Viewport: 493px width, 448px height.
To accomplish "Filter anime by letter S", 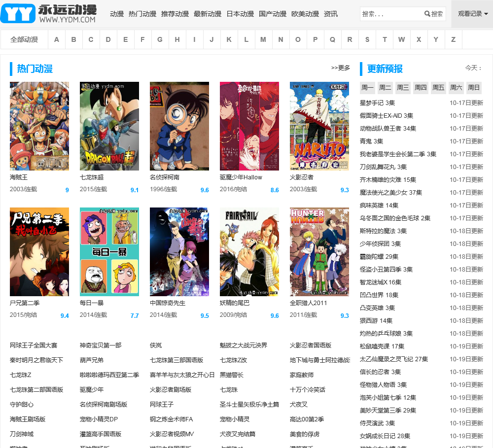I will coord(367,39).
